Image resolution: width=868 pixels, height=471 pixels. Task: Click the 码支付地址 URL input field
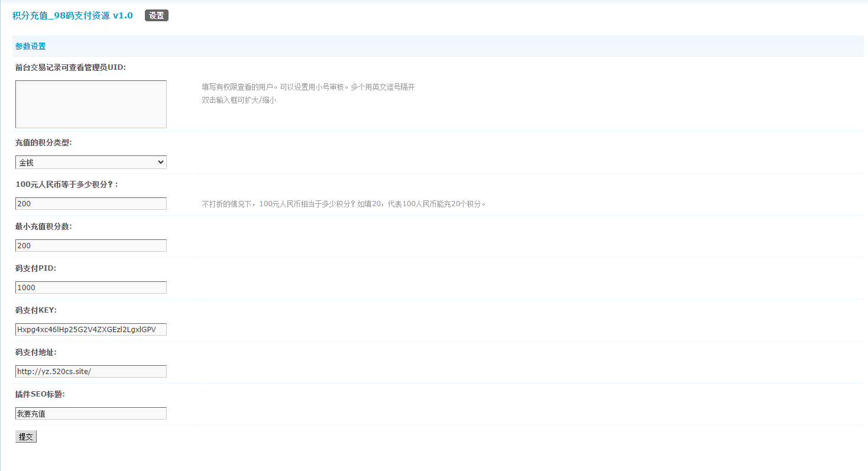click(x=90, y=372)
